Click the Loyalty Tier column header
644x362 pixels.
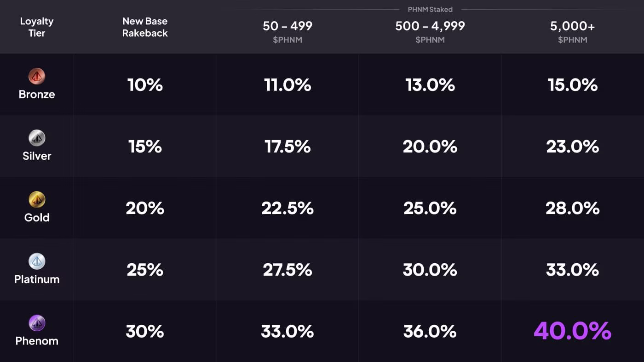(37, 27)
